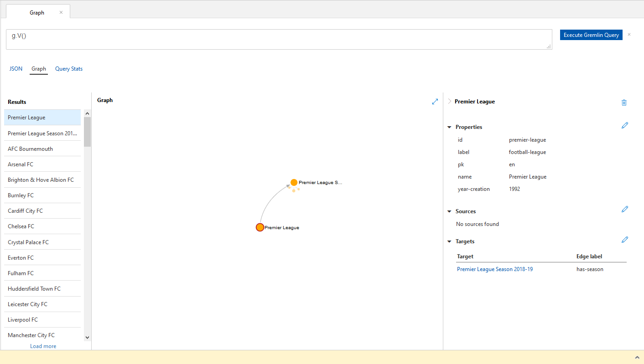Image resolution: width=644 pixels, height=364 pixels.
Task: Select Brighton & Hove Albion FC result
Action: click(x=42, y=180)
